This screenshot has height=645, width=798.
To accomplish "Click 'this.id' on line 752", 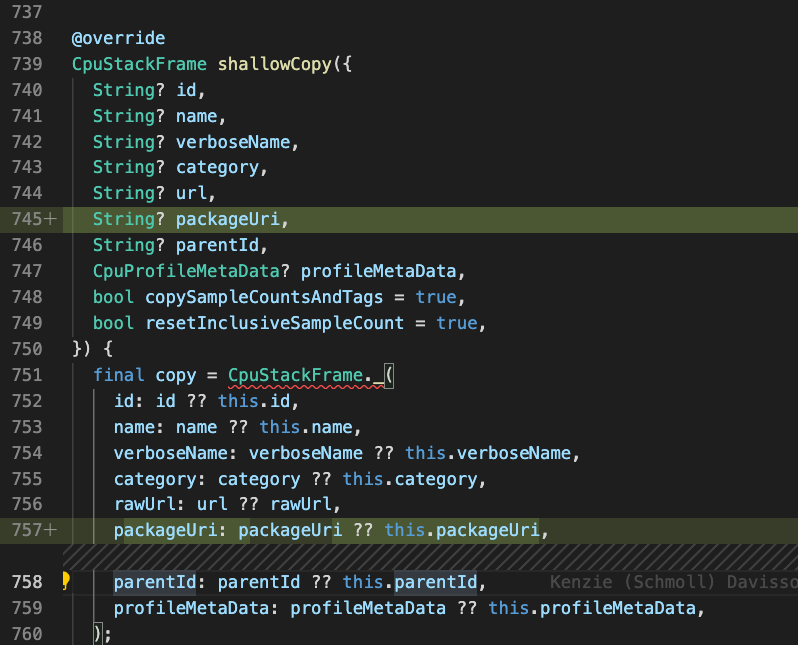I will [x=254, y=401].
